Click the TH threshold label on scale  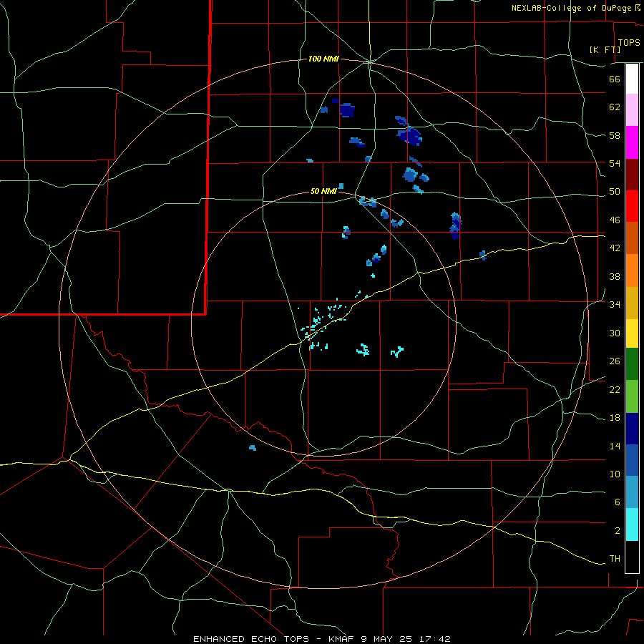click(x=615, y=558)
